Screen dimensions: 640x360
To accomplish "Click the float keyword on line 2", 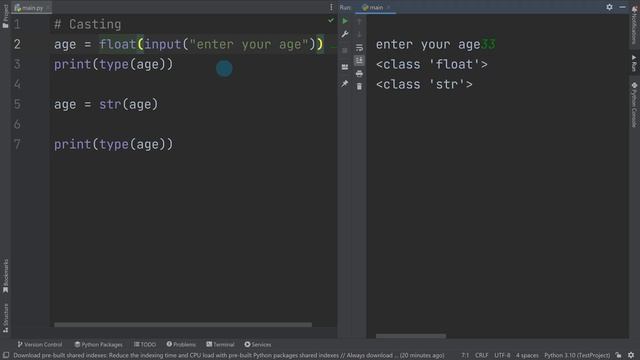I will (118, 44).
